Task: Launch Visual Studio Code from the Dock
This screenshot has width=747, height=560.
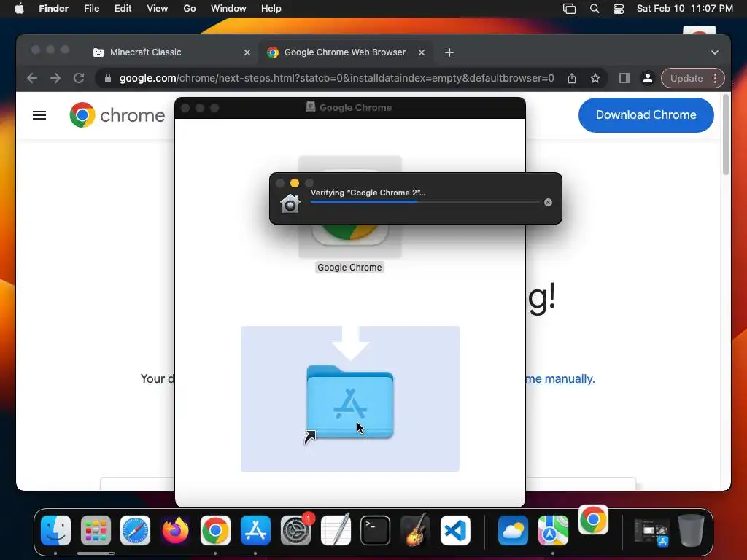Action: 455,530
